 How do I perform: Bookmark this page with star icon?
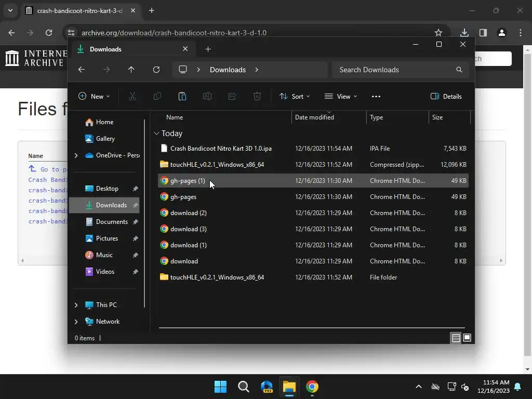pyautogui.click(x=438, y=33)
